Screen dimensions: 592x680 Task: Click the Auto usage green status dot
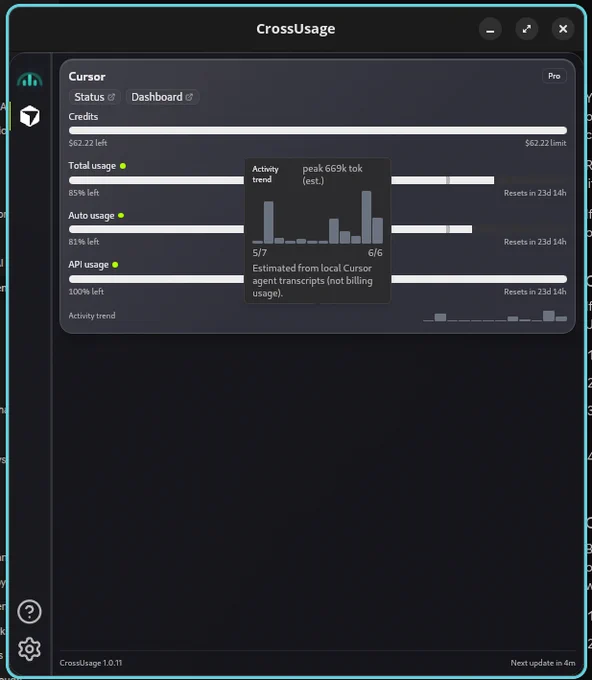(x=121, y=216)
